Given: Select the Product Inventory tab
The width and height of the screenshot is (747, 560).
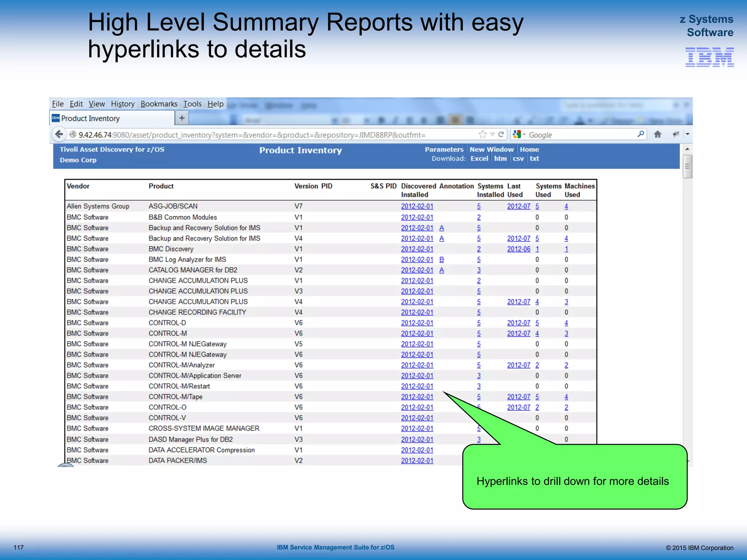Looking at the screenshot, I should (x=112, y=118).
